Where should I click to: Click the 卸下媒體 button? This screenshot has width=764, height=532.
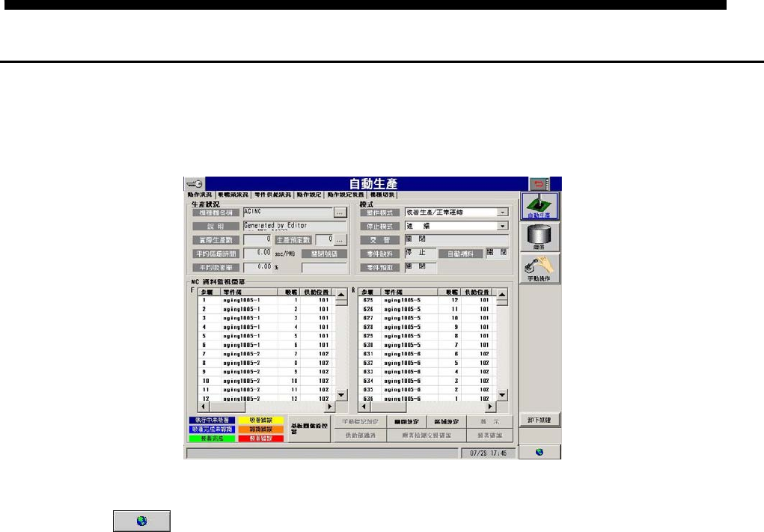coord(540,420)
